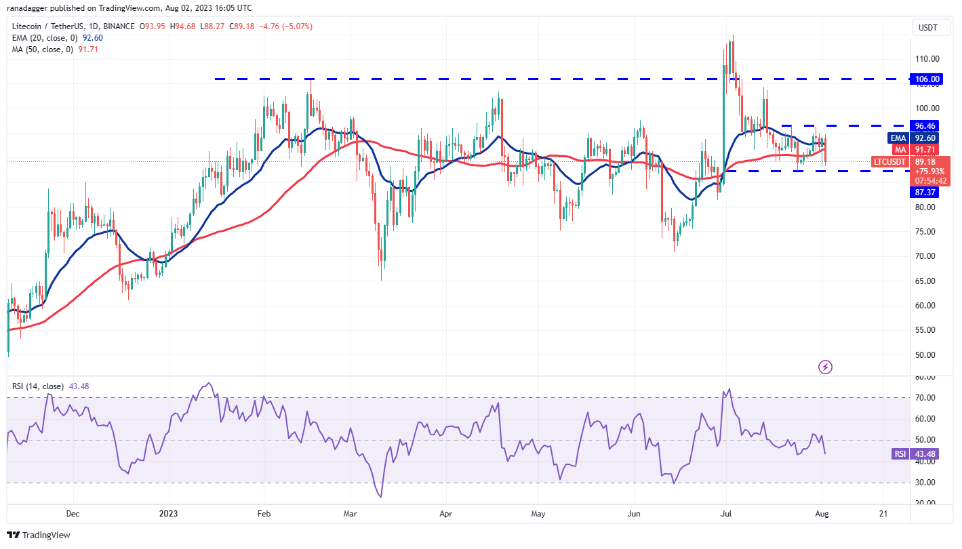Click the Mar label on time axis
Screen dimensions: 962x549
coord(352,512)
